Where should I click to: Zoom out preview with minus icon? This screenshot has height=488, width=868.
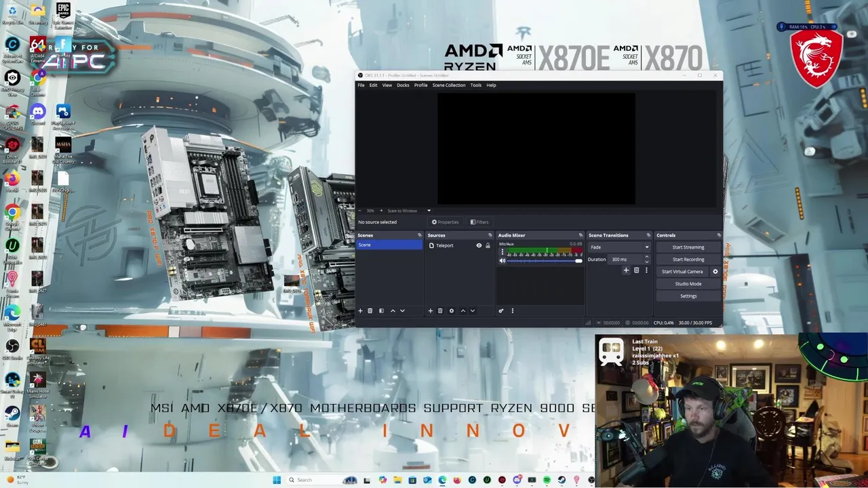point(360,211)
